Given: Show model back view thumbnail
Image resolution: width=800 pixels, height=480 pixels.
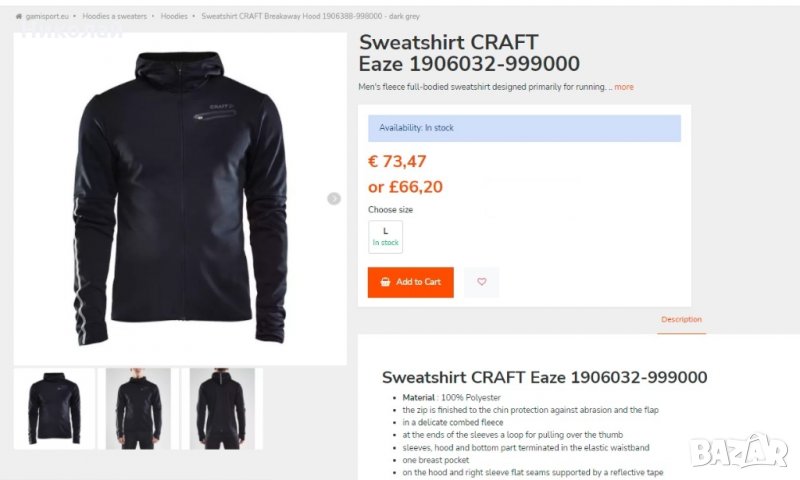Looking at the screenshot, I should (222, 409).
